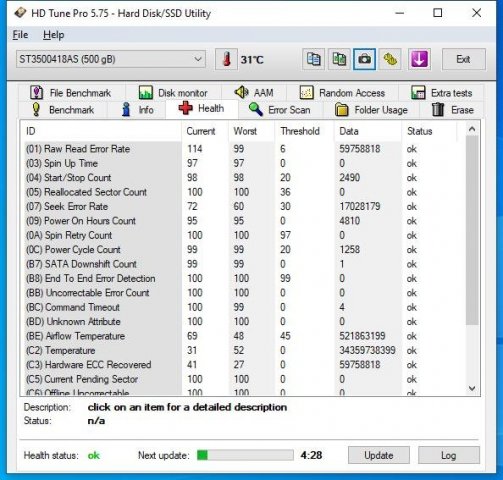Open the Help menu
This screenshot has height=480, width=503.
53,35
